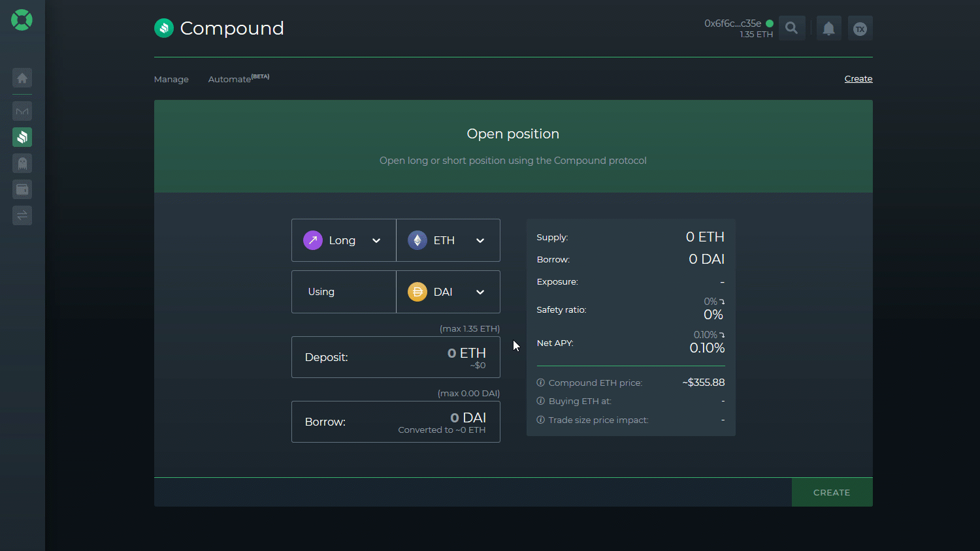Open the search magnifier in the header
Image resolution: width=980 pixels, height=551 pixels.
tap(792, 28)
